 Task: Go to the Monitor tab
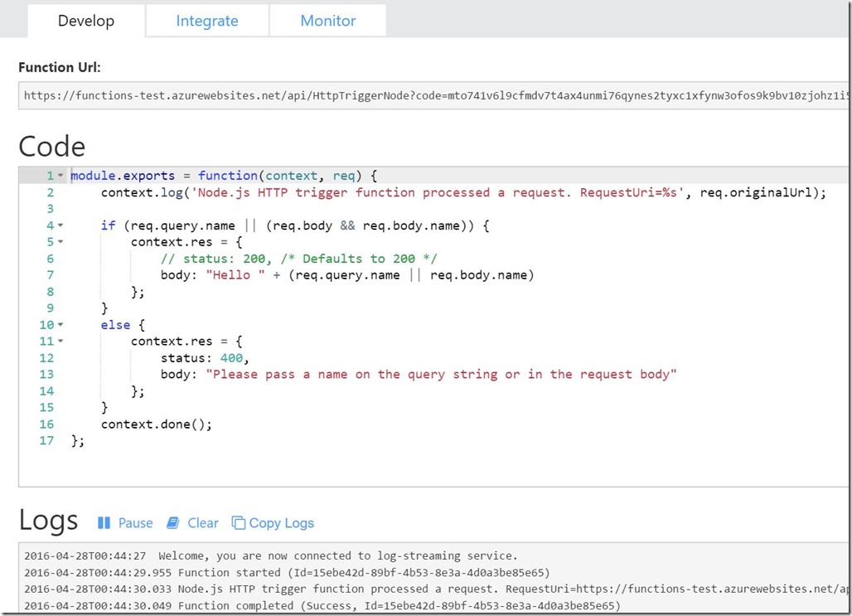[327, 21]
